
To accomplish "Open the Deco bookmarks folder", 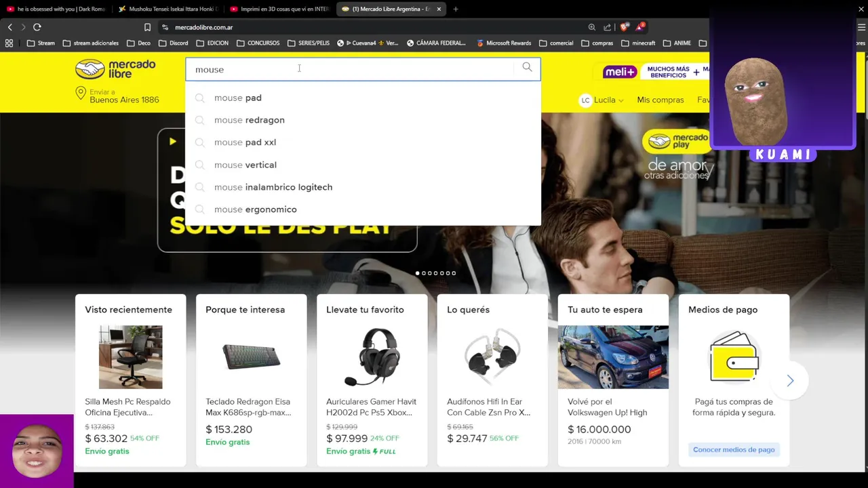I will point(138,43).
